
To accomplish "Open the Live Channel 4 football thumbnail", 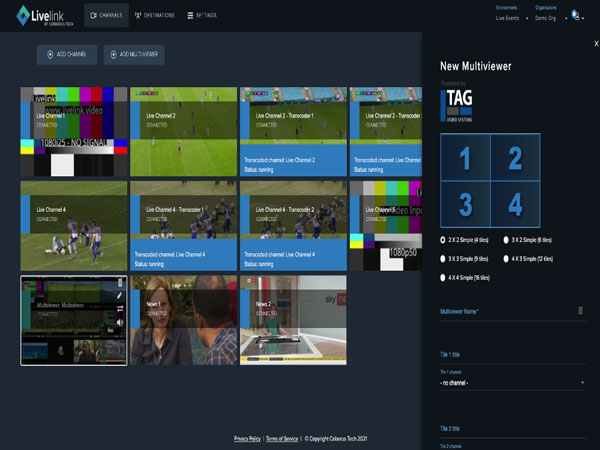I will [x=74, y=226].
